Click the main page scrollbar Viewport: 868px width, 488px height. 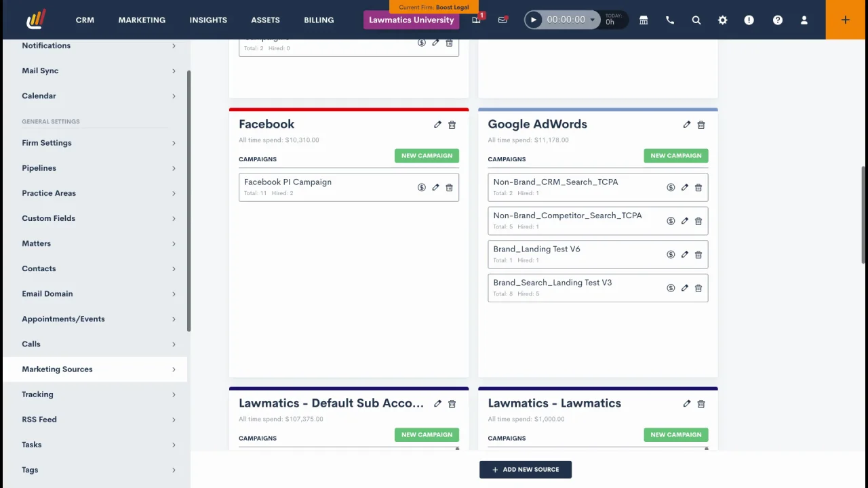pyautogui.click(x=864, y=215)
